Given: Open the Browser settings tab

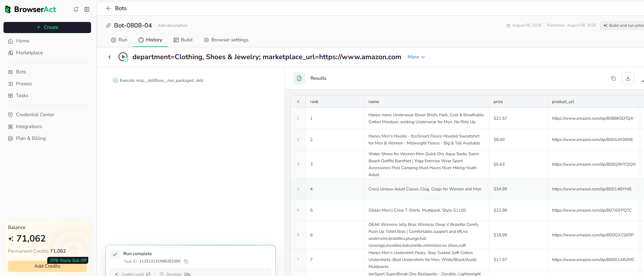Looking at the screenshot, I should click(226, 40).
